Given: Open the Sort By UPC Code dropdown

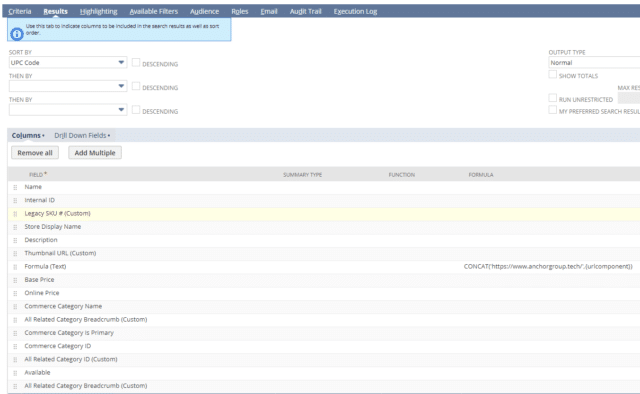Looking at the screenshot, I should 68,62.
